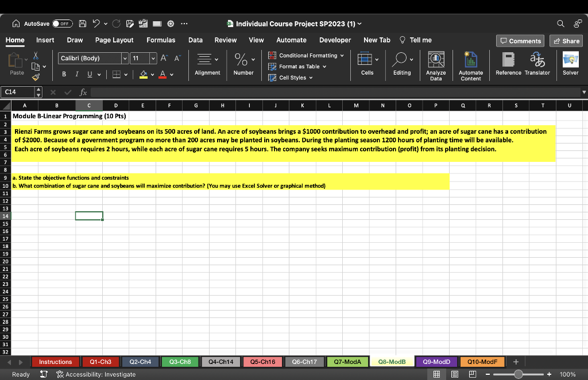Click the Analyze Data icon

[x=436, y=60]
